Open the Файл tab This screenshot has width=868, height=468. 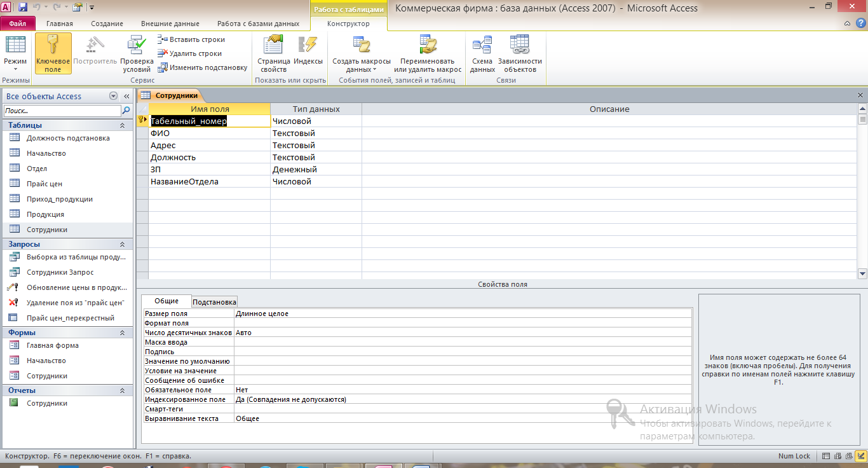click(18, 24)
